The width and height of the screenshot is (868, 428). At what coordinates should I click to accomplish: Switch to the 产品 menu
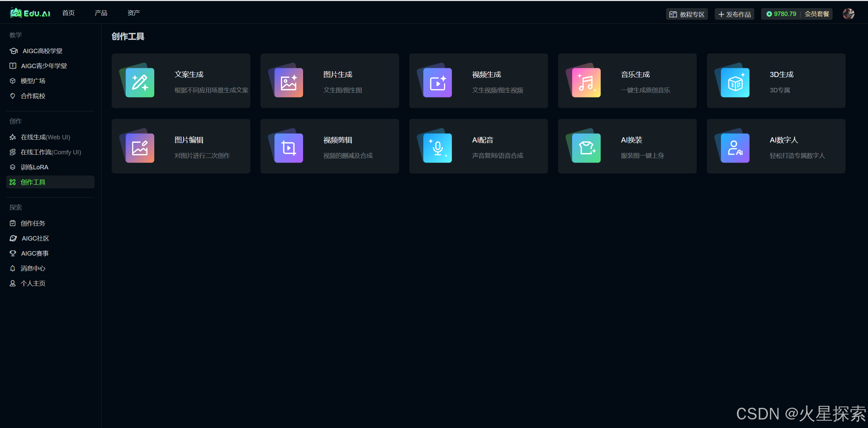coord(101,13)
